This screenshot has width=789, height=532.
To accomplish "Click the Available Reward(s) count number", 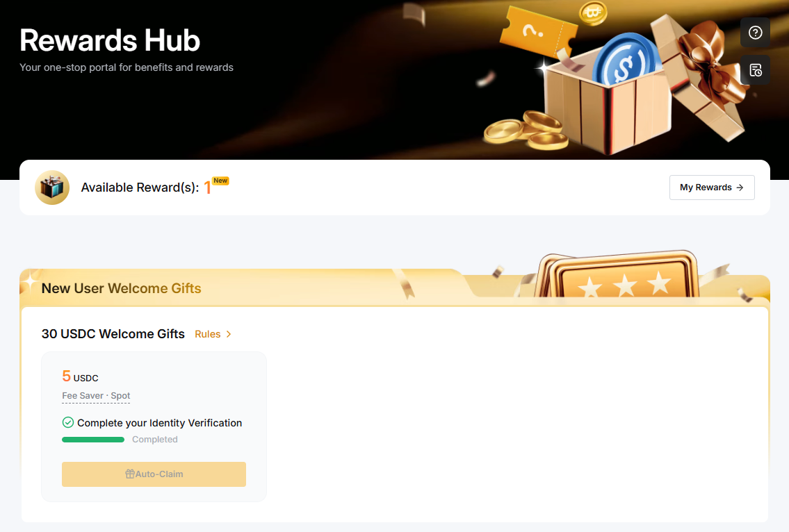I will point(207,188).
